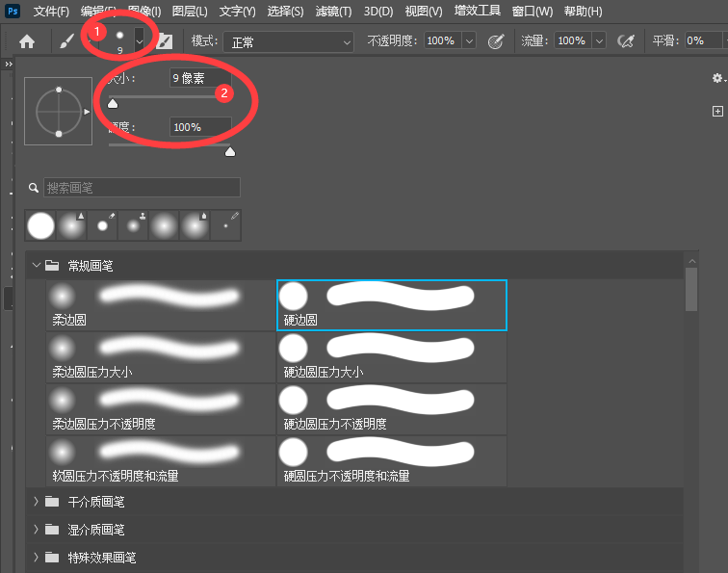Expand the 湿介质画笔 folder
728x573 pixels.
coord(37,530)
